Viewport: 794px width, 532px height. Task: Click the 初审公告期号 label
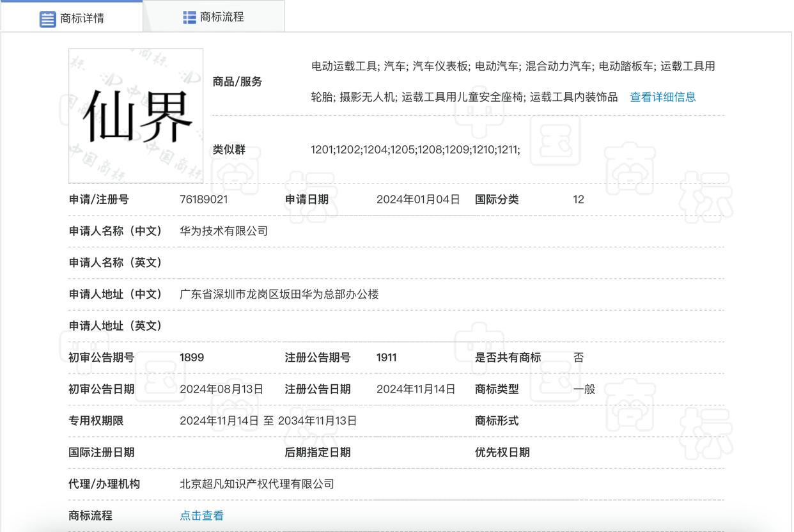[102, 357]
